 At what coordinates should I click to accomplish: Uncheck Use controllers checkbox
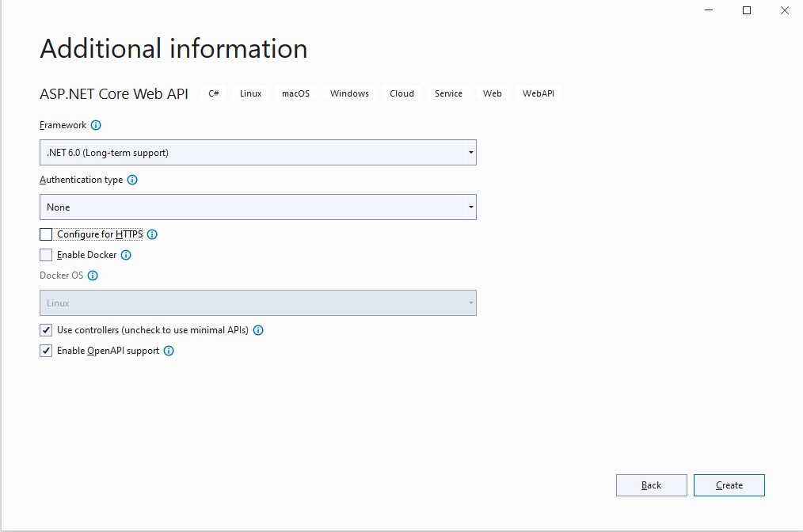pos(46,330)
